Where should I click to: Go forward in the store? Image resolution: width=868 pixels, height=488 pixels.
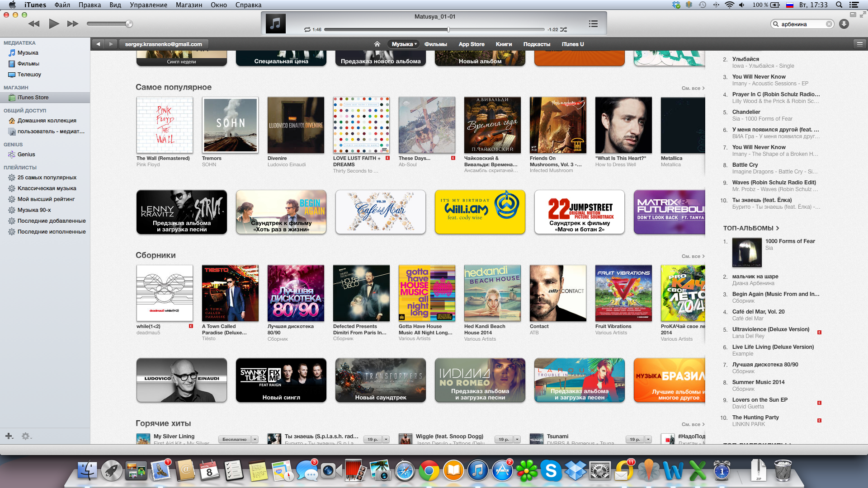coord(111,44)
